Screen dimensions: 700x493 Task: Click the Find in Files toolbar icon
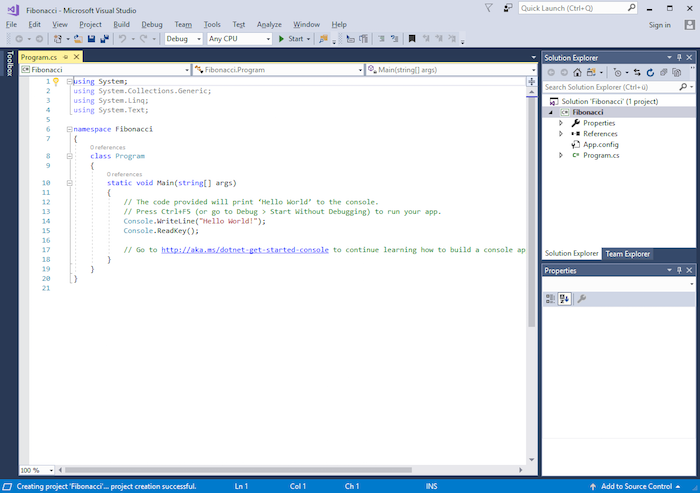point(323,39)
